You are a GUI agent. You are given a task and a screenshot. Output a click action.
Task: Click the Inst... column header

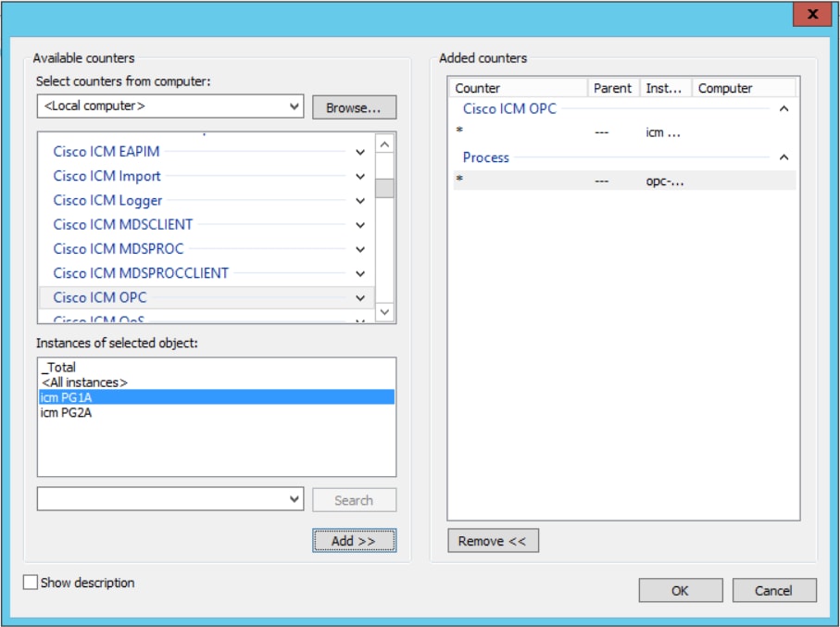click(x=667, y=88)
